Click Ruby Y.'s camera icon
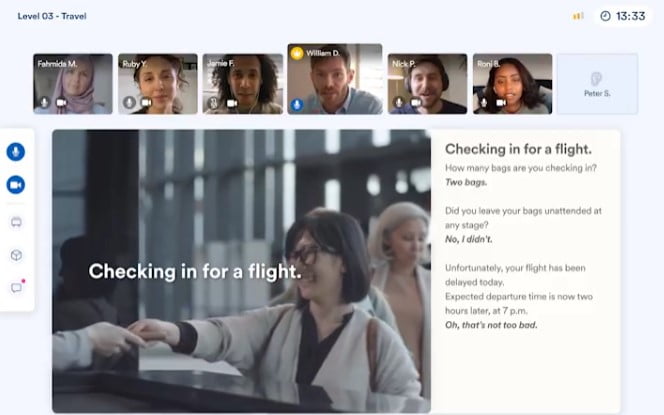Image resolution: width=664 pixels, height=415 pixels. click(147, 102)
